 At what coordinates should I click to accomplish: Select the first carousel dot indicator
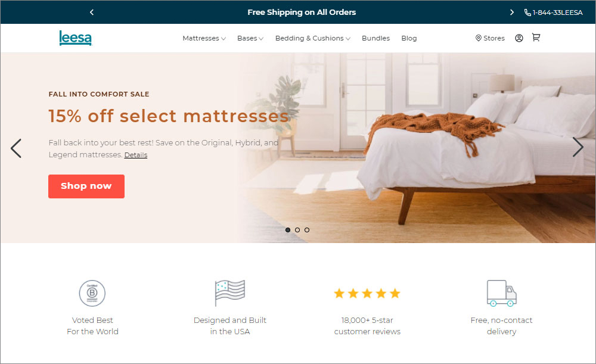click(288, 230)
